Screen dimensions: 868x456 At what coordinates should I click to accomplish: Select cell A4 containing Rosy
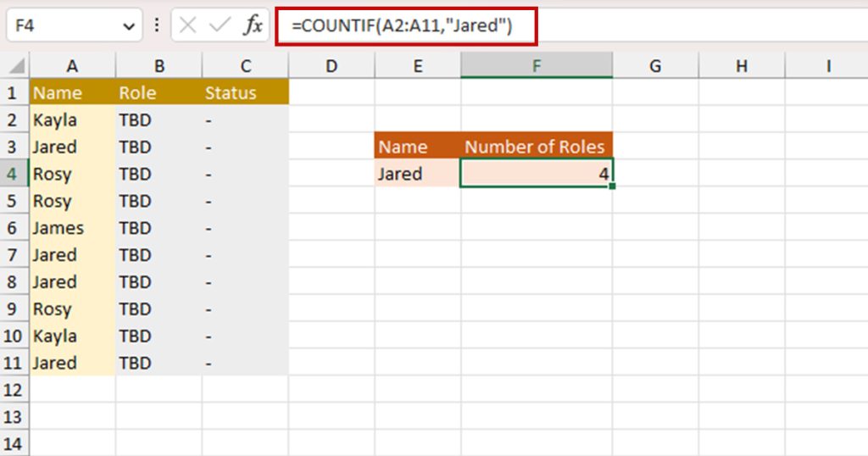[x=73, y=174]
